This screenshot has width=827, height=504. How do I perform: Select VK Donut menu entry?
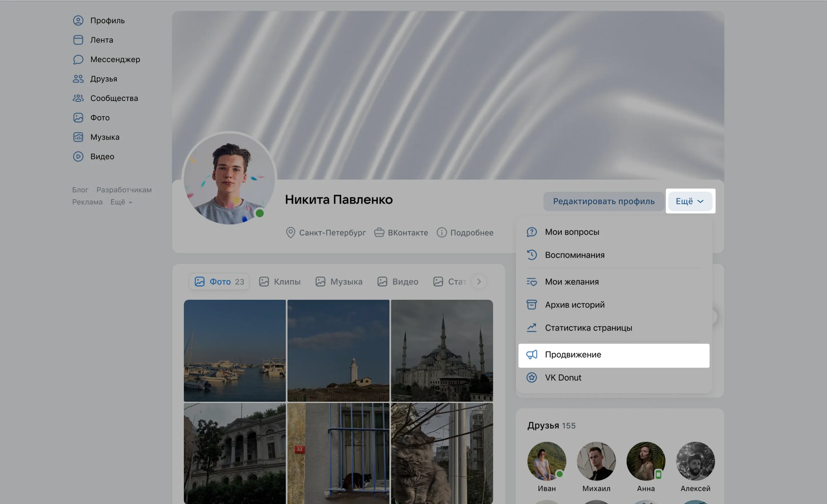pos(614,377)
